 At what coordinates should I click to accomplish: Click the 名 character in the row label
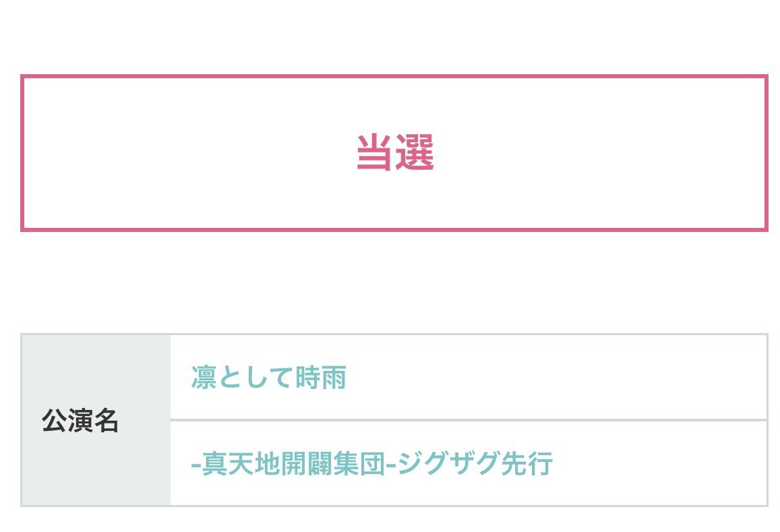point(106,421)
